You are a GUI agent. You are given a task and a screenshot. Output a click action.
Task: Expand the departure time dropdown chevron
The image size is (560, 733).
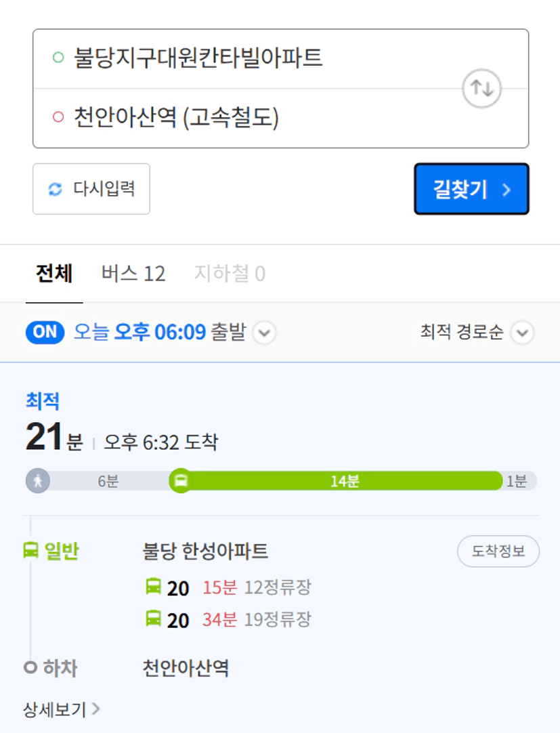click(x=264, y=333)
